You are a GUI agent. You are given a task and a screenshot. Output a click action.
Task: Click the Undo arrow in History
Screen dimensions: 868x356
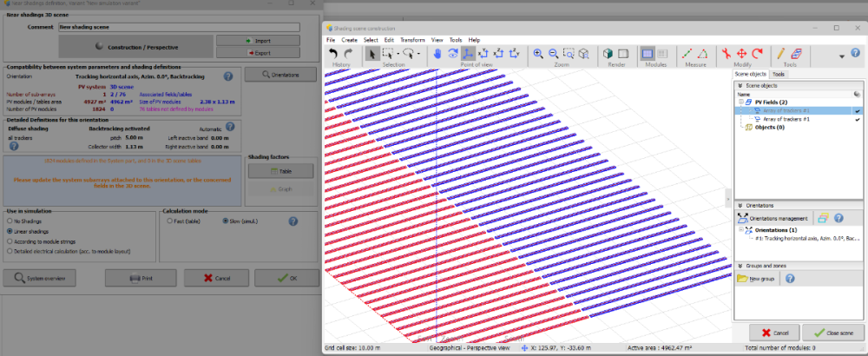(x=333, y=54)
